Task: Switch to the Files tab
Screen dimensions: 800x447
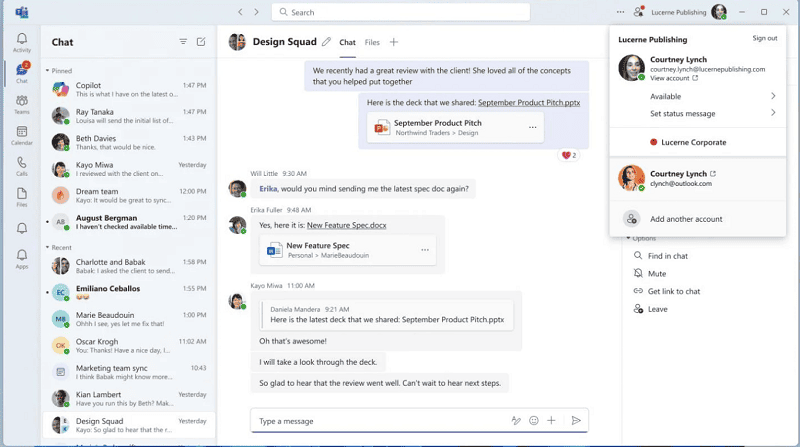Action: point(372,42)
